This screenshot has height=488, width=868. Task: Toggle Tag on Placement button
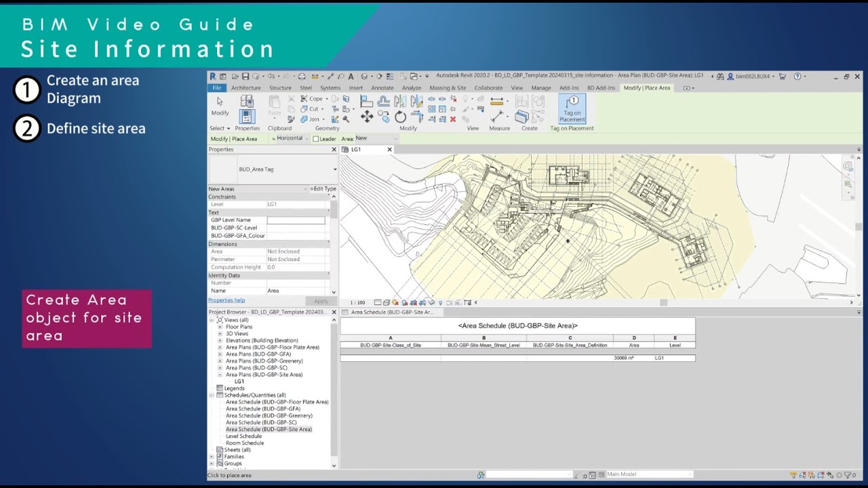pos(572,108)
